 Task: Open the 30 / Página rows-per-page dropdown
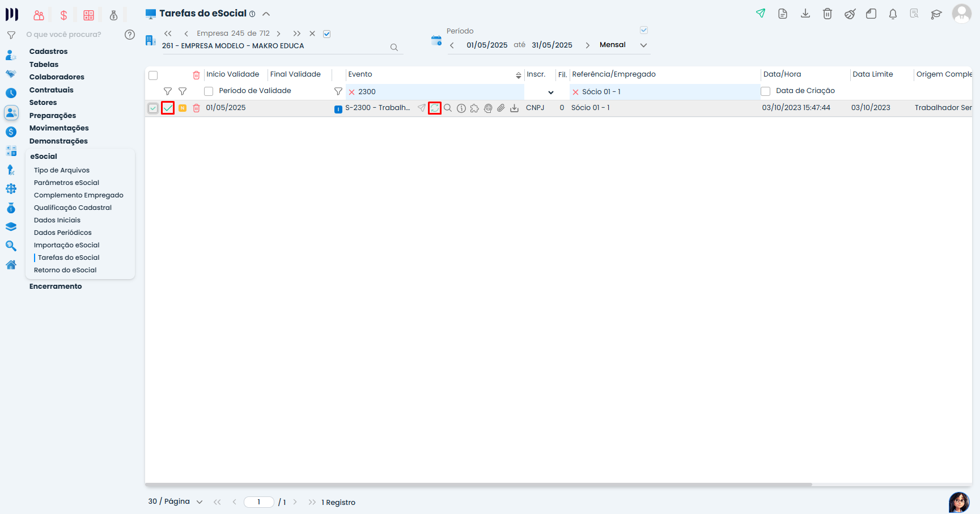(x=200, y=502)
